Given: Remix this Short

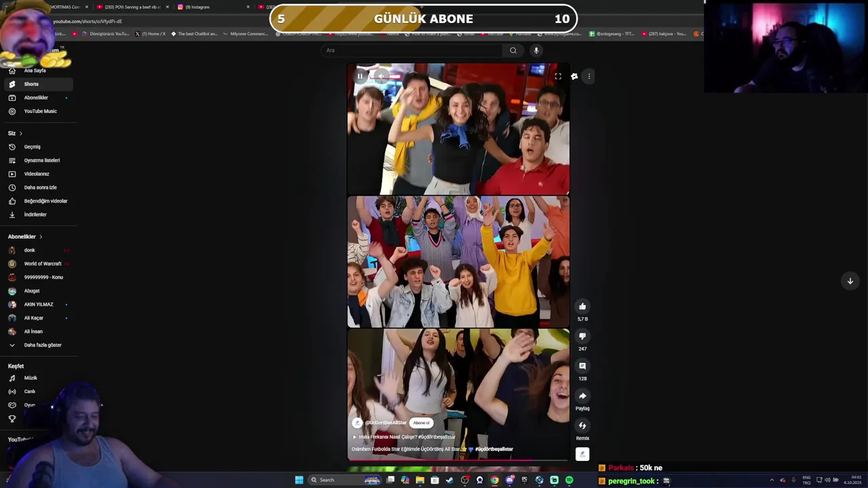Looking at the screenshot, I should [x=583, y=426].
